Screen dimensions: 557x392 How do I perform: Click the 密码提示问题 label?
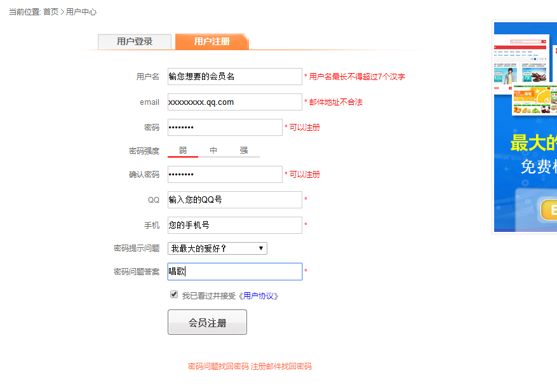137,248
